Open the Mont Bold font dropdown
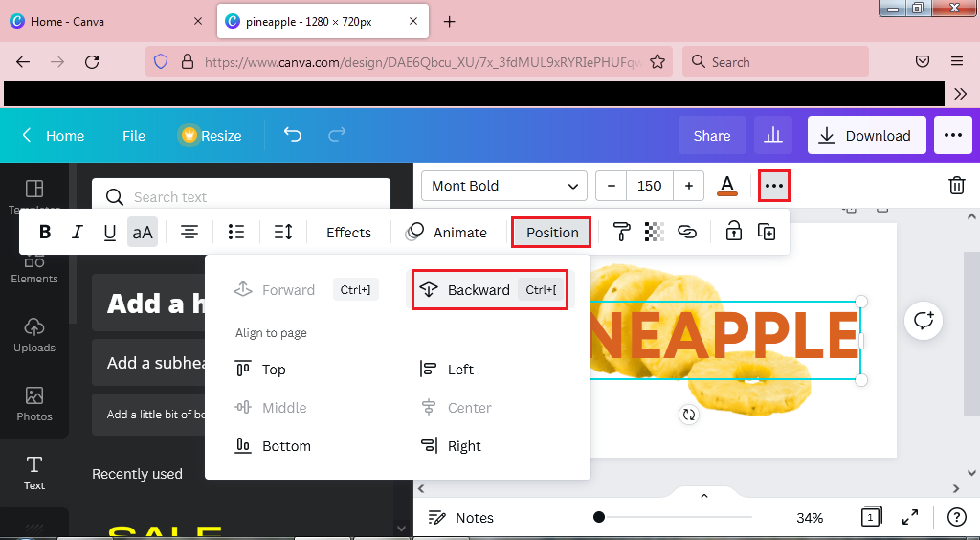This screenshot has height=540, width=980. 504,186
